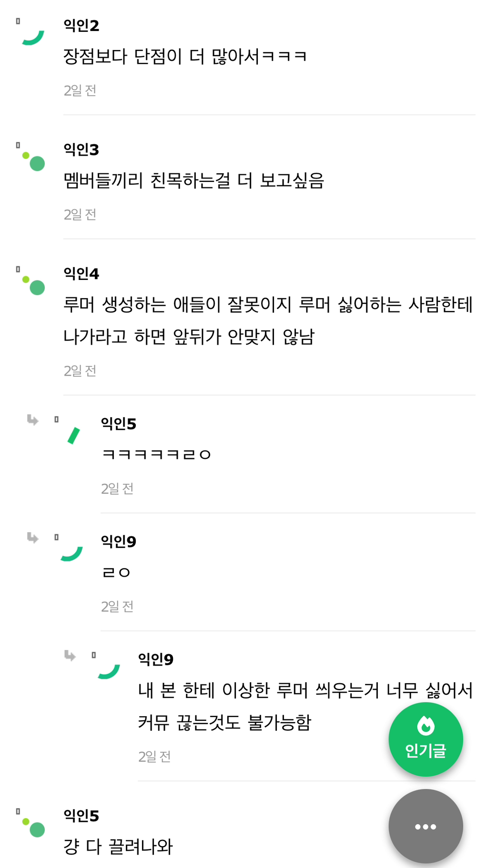
Task: Click comment text 장점보다 단점이 더 많아서ㅋㅋㅋ
Action: 185,57
